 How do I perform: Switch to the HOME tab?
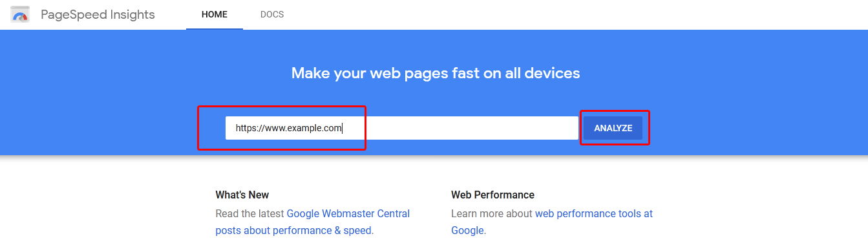215,14
